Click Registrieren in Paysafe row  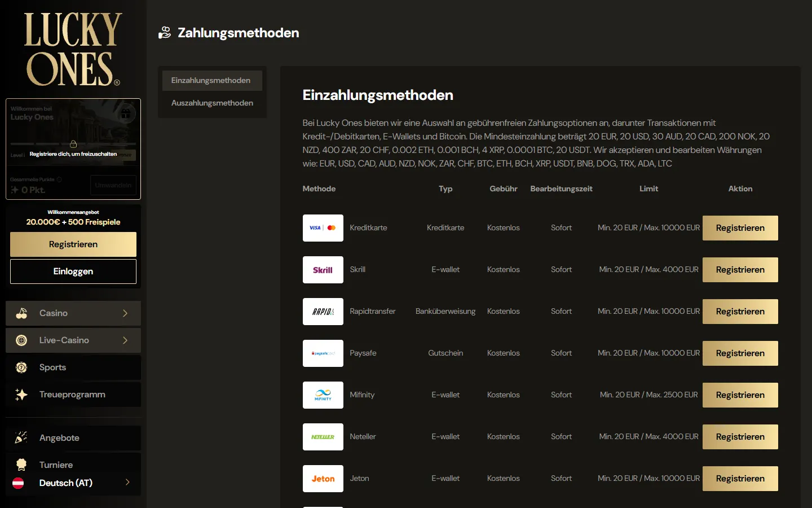pos(740,353)
